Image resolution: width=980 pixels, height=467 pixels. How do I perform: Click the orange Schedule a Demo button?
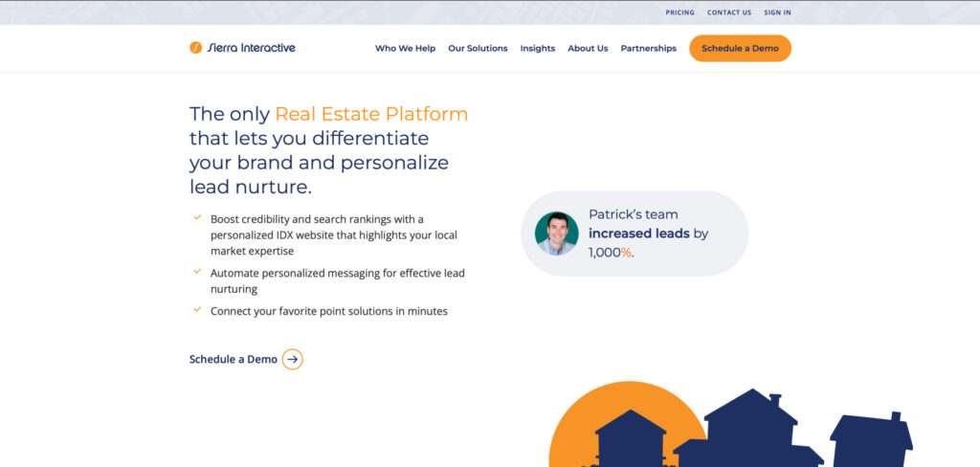(x=740, y=48)
